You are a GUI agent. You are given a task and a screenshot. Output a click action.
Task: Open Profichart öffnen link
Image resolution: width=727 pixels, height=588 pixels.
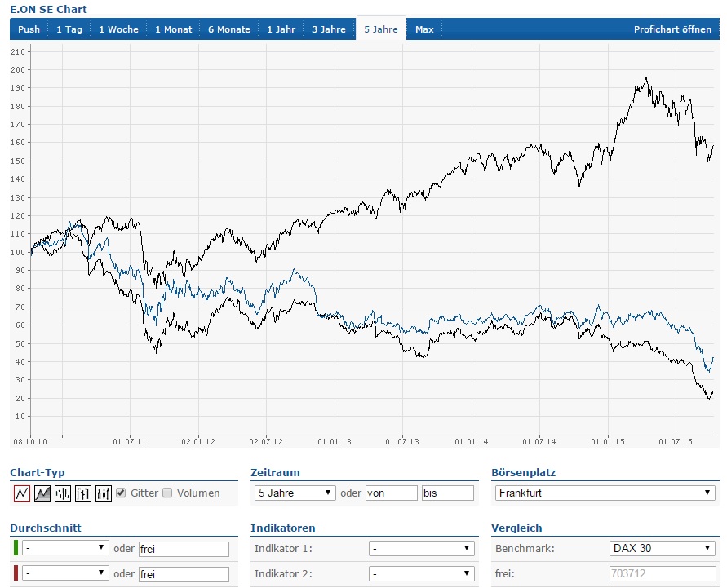pyautogui.click(x=672, y=29)
